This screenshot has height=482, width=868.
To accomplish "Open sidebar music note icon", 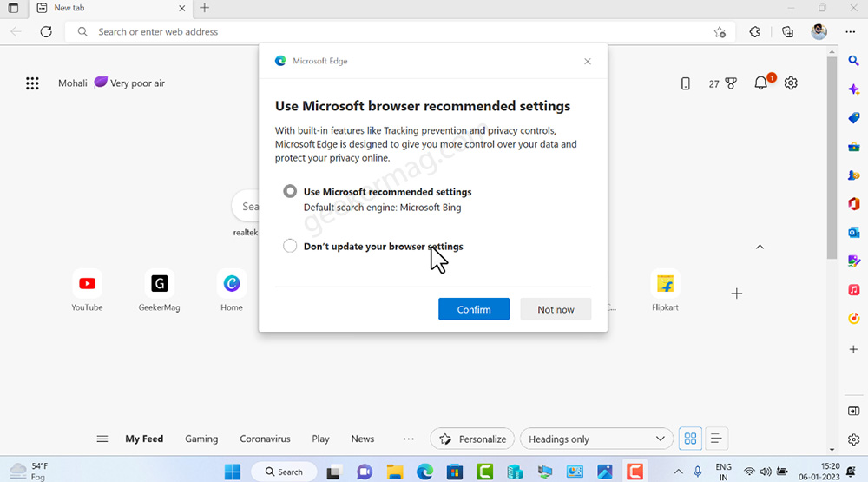I will tap(853, 290).
